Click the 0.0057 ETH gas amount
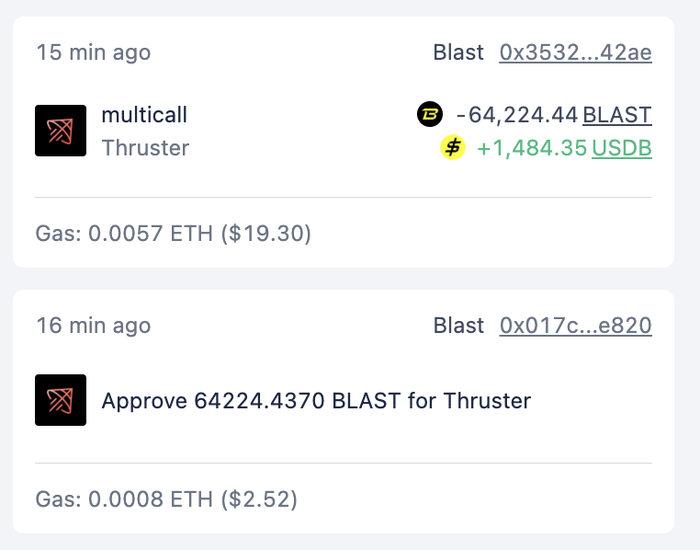 click(148, 234)
